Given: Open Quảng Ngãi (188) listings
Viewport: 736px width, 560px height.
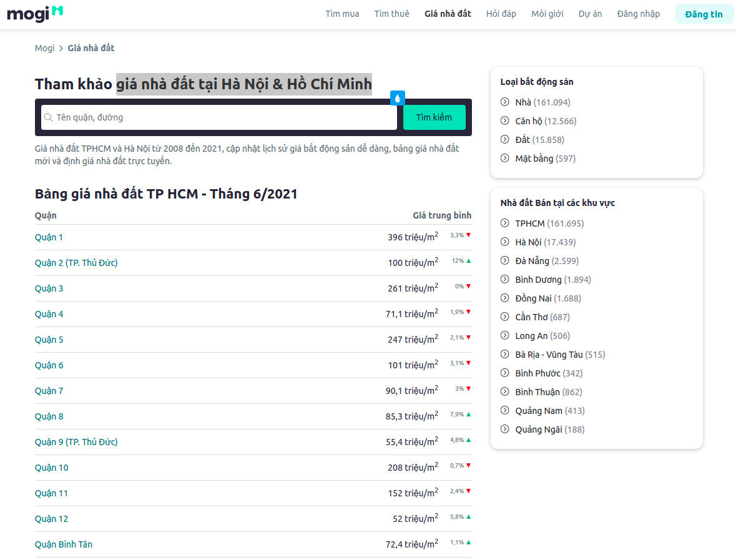Looking at the screenshot, I should coord(550,430).
